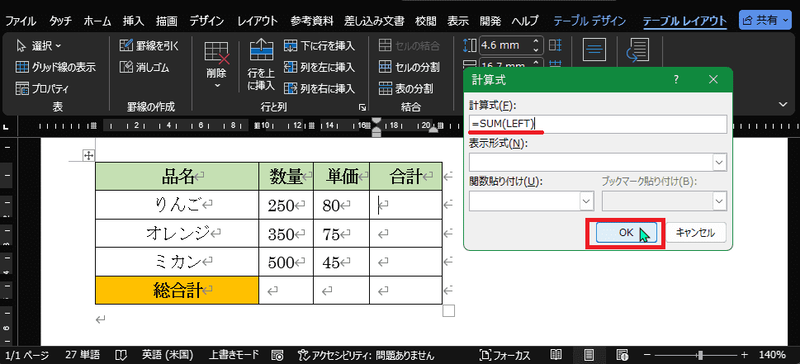
Task: Click 列を右に挿入
Action: click(319, 88)
